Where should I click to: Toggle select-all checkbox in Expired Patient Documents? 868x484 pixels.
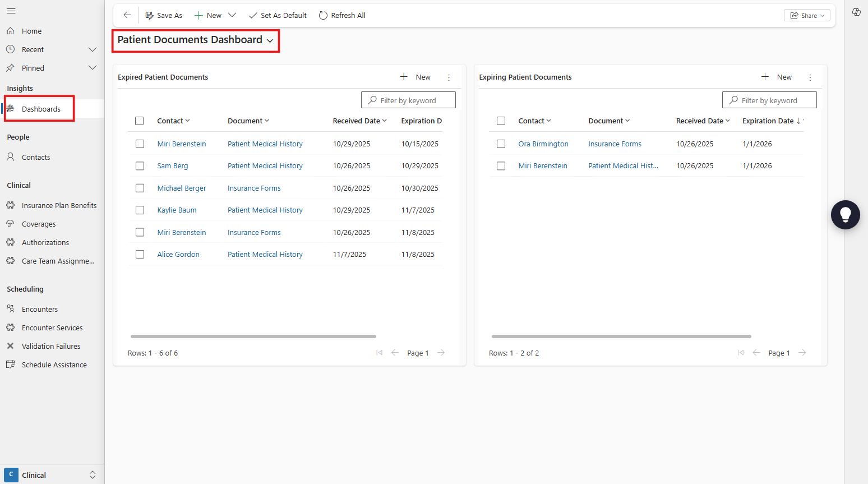[140, 121]
